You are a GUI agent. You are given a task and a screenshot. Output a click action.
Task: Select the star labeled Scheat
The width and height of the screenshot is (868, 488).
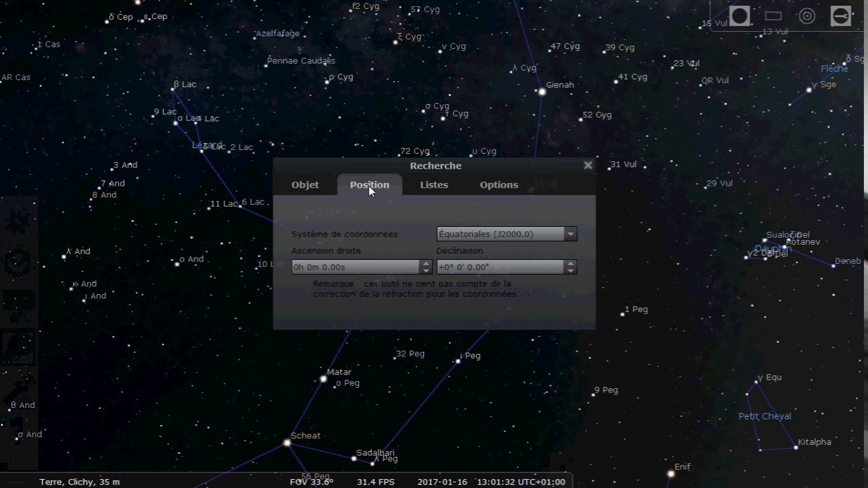click(x=287, y=443)
